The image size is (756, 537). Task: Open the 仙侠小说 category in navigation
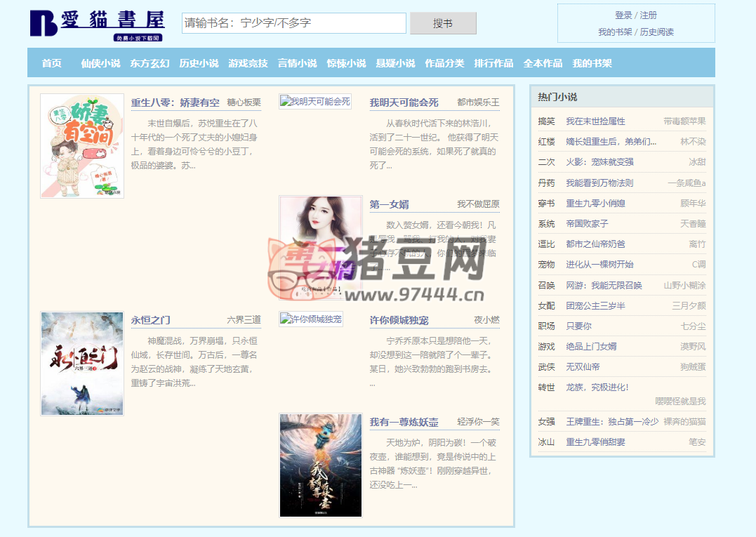[100, 63]
